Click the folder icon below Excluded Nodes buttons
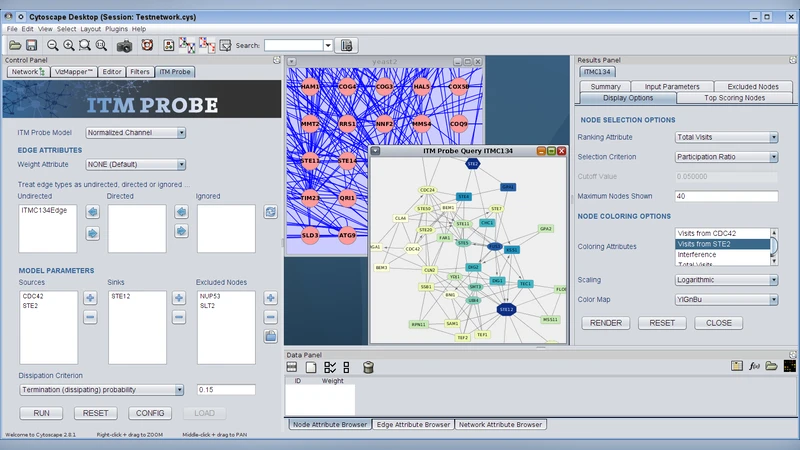 pos(270,336)
